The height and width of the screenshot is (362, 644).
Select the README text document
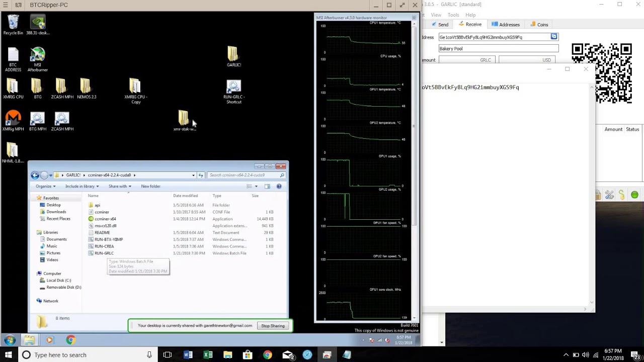click(102, 232)
